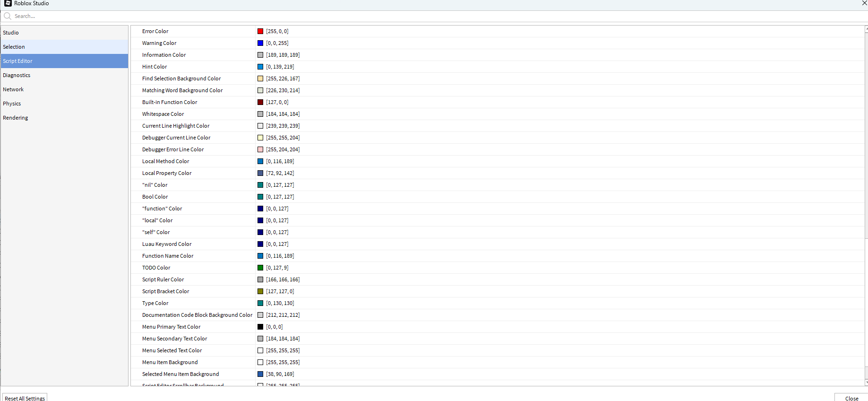Click the Reset All Settings button
This screenshot has width=868, height=401.
25,398
